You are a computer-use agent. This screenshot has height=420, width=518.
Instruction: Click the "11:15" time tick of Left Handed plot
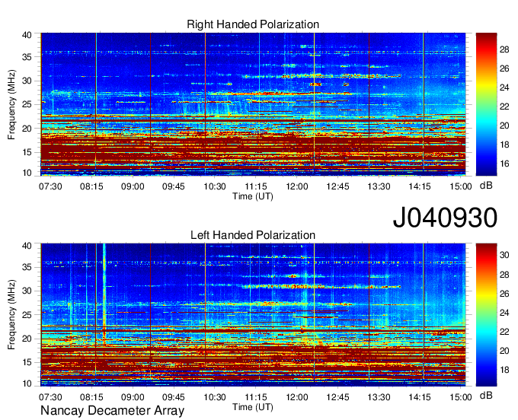pos(256,397)
